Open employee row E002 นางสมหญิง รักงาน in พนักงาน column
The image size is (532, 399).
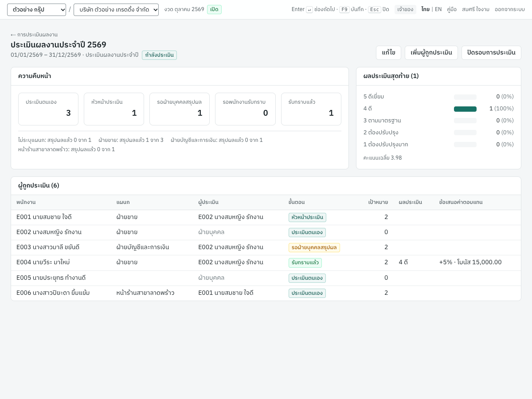click(x=49, y=232)
